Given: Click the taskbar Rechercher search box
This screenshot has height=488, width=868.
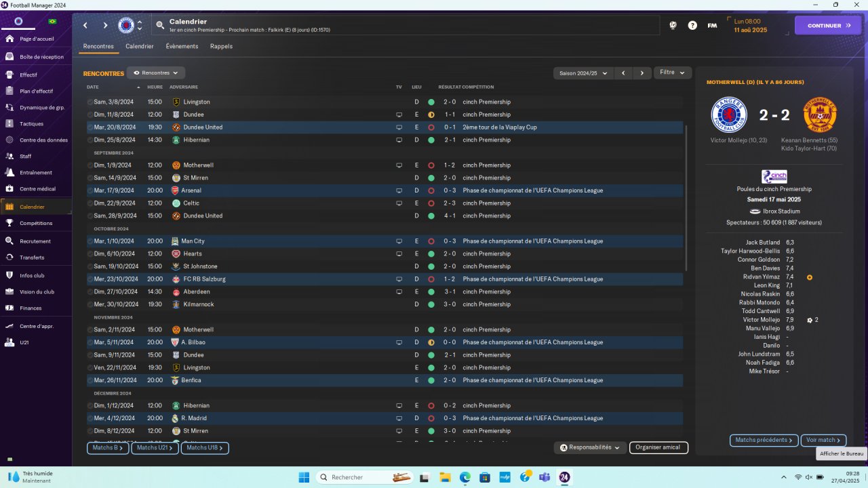Looking at the screenshot, I should (366, 477).
